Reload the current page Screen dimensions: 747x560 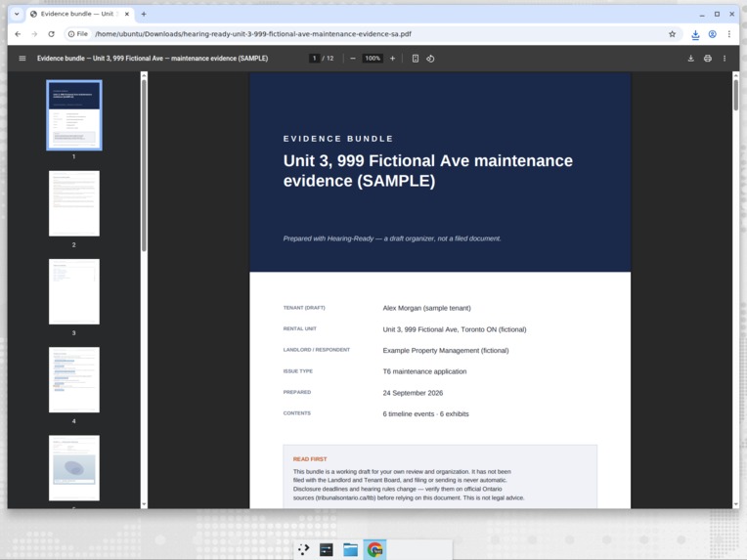coord(51,34)
